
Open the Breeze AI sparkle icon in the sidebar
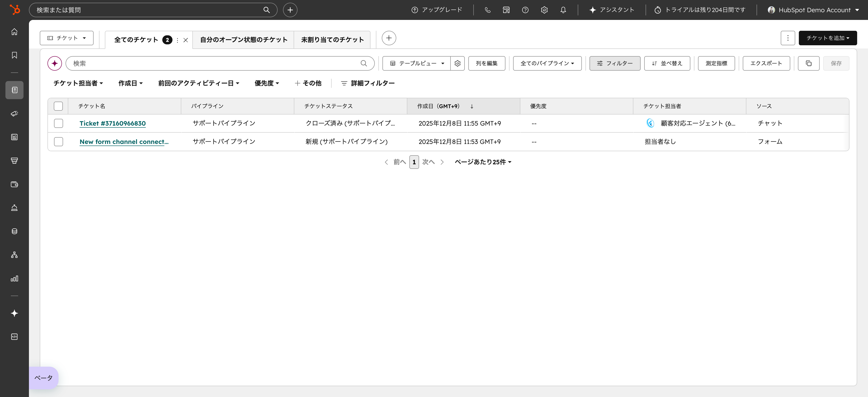click(14, 313)
